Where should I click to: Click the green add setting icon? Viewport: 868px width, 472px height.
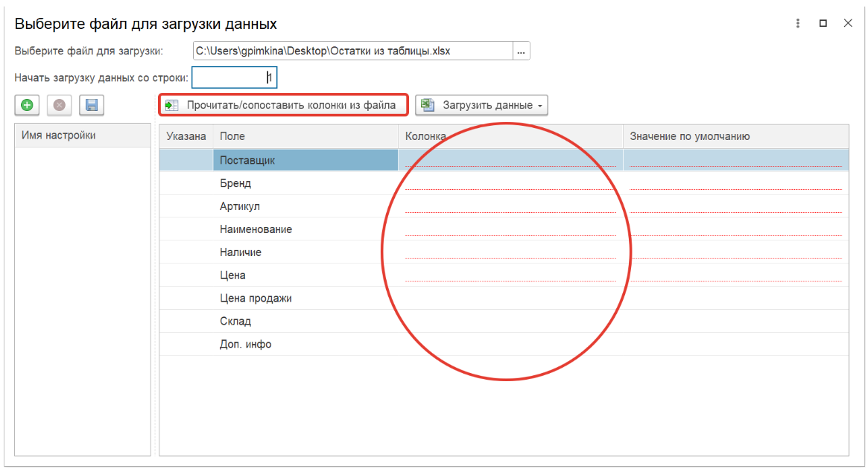tap(28, 106)
